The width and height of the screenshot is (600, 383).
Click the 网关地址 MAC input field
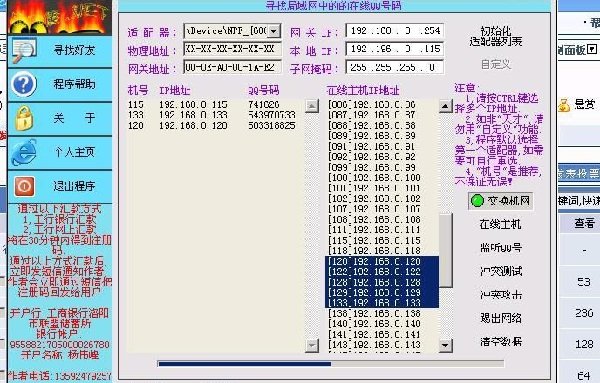point(232,68)
